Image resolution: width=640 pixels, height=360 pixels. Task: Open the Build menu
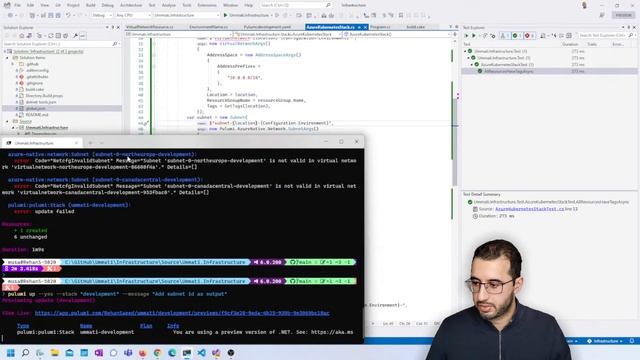click(x=91, y=5)
